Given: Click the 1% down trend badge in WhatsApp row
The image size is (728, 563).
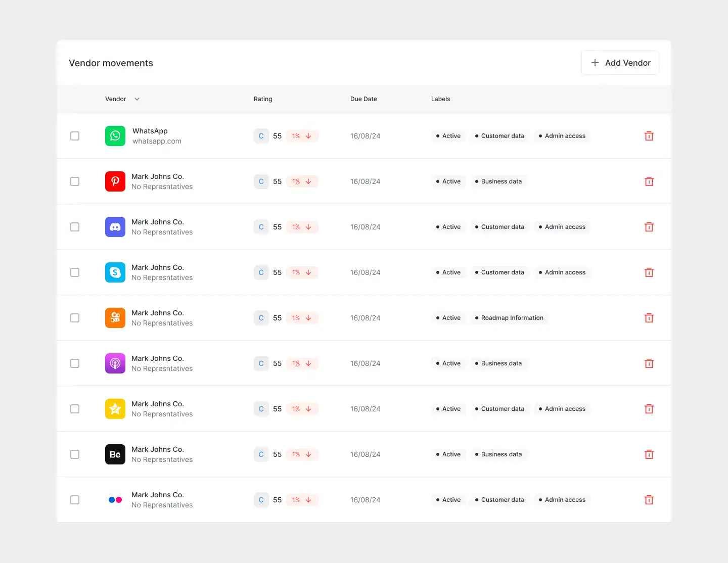Looking at the screenshot, I should point(302,136).
